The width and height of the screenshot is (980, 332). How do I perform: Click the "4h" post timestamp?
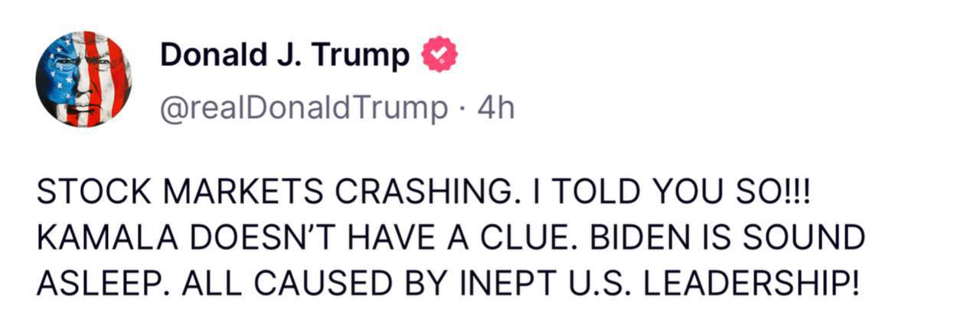point(496,108)
